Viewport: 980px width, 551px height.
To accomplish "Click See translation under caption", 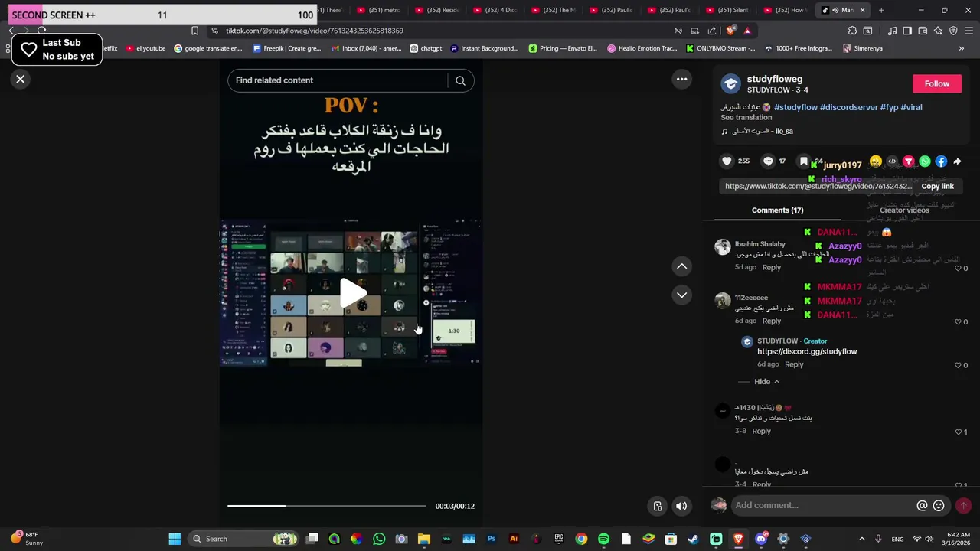I will [746, 117].
